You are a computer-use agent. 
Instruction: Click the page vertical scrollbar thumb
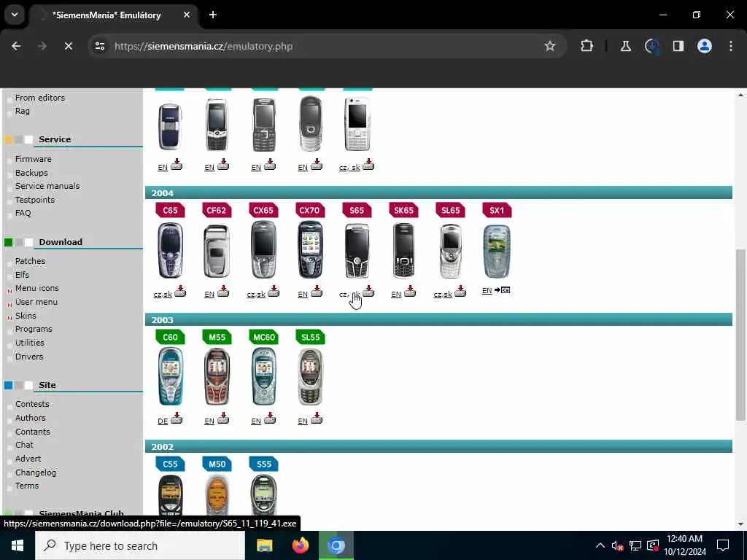[740, 335]
